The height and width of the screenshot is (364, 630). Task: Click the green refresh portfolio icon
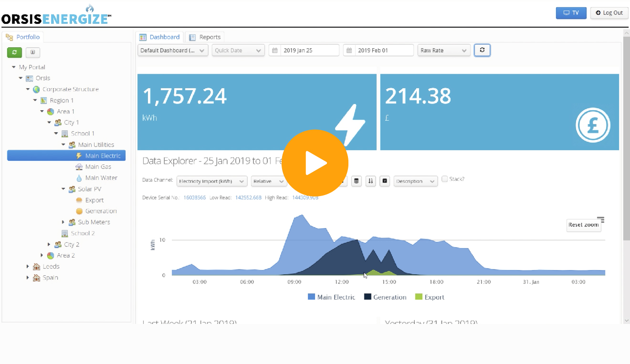pos(14,52)
